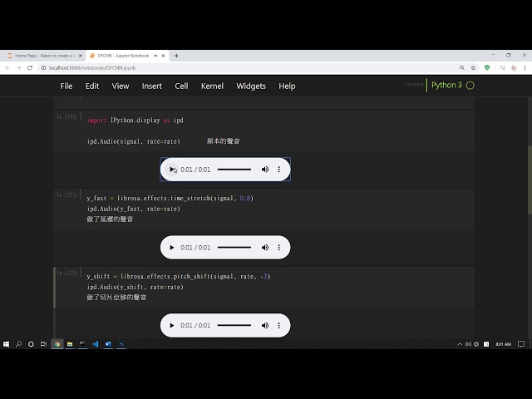Screen dimensions: 532x399
Task: Open the green shield extension
Action: click(487, 68)
